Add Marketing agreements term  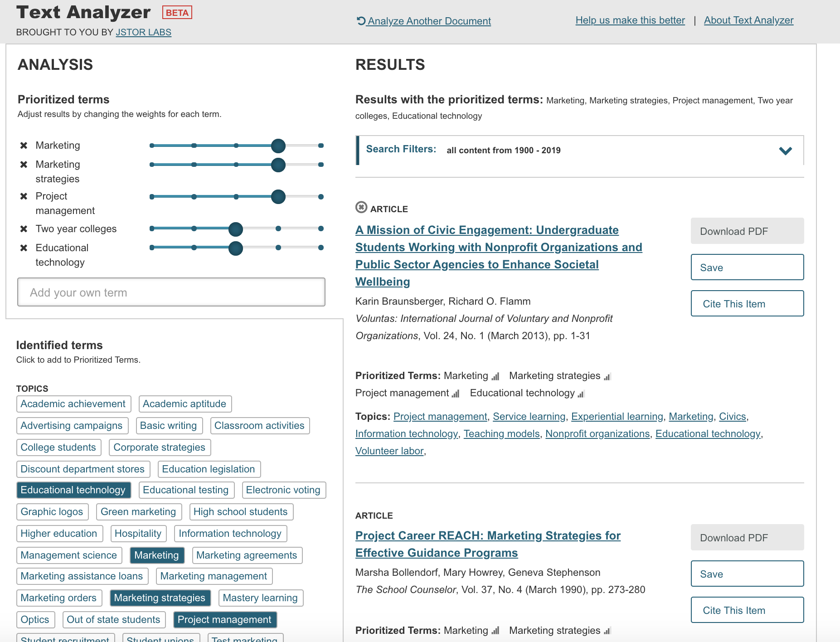(x=247, y=555)
